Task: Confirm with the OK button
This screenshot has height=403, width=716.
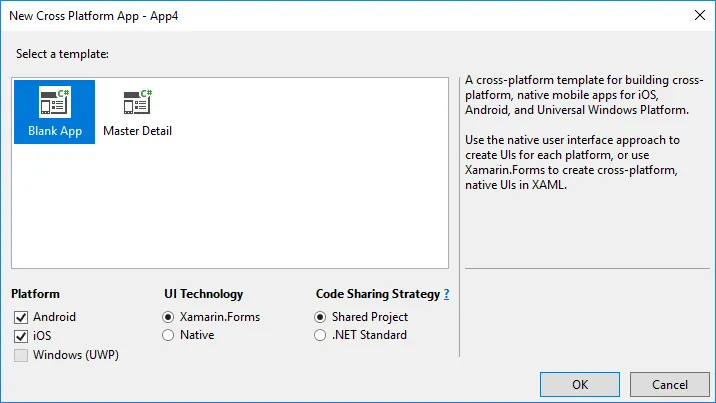Action: tap(580, 384)
